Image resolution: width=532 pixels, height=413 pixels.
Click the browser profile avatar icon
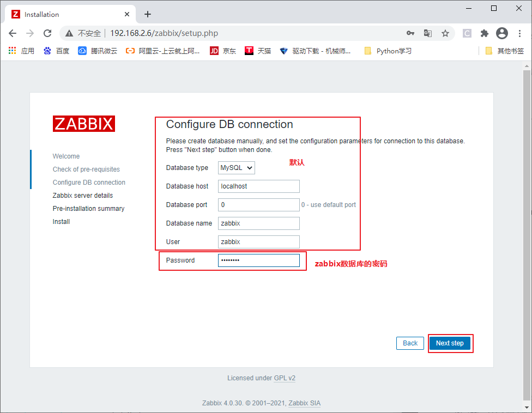click(502, 33)
